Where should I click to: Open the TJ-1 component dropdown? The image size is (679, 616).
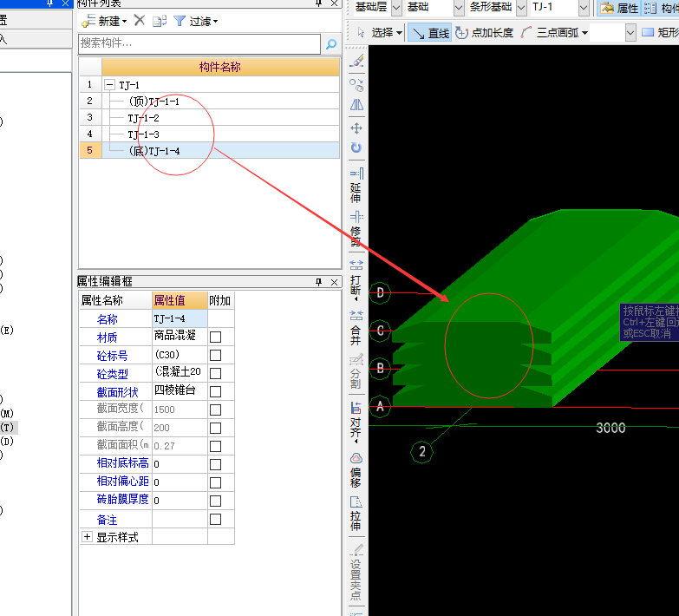(x=584, y=7)
